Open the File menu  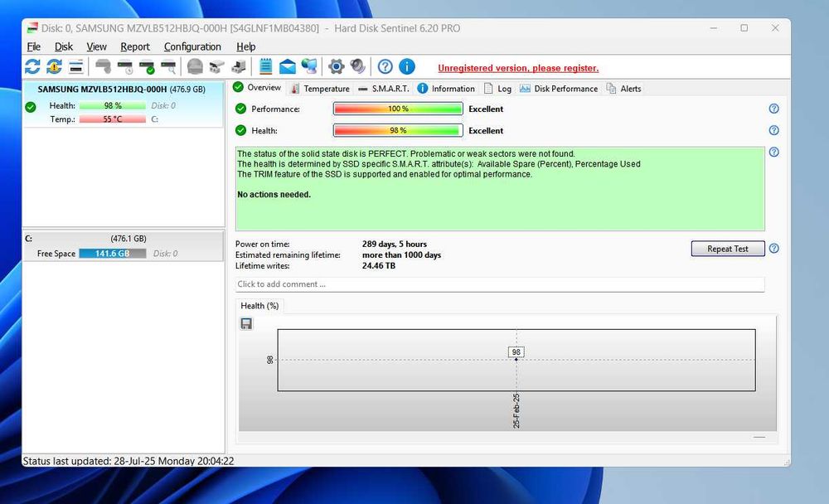[34, 46]
